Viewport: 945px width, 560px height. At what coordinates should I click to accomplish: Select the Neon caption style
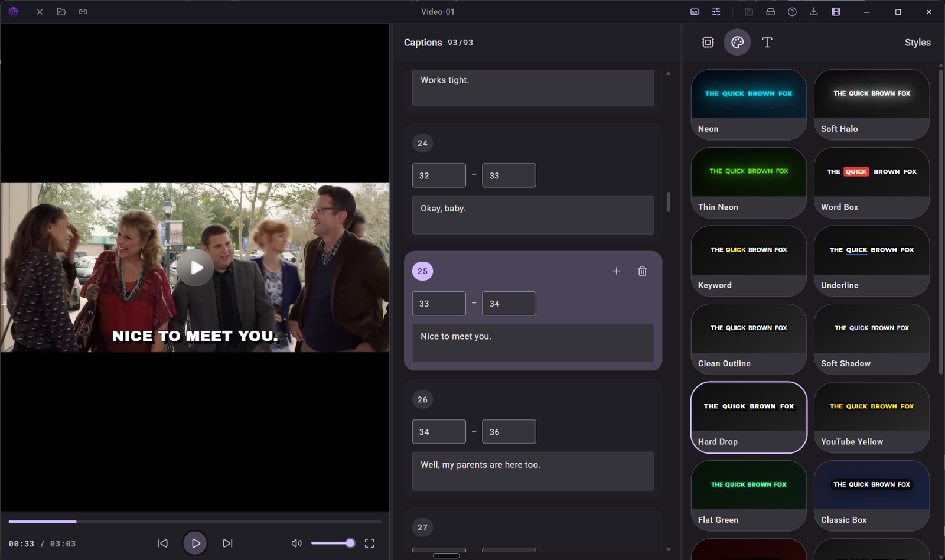point(749,105)
